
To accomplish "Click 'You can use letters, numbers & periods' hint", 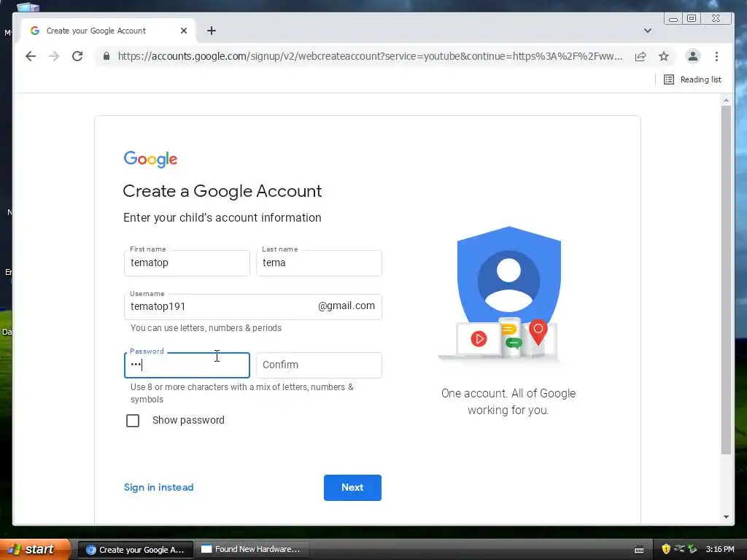I will click(206, 328).
